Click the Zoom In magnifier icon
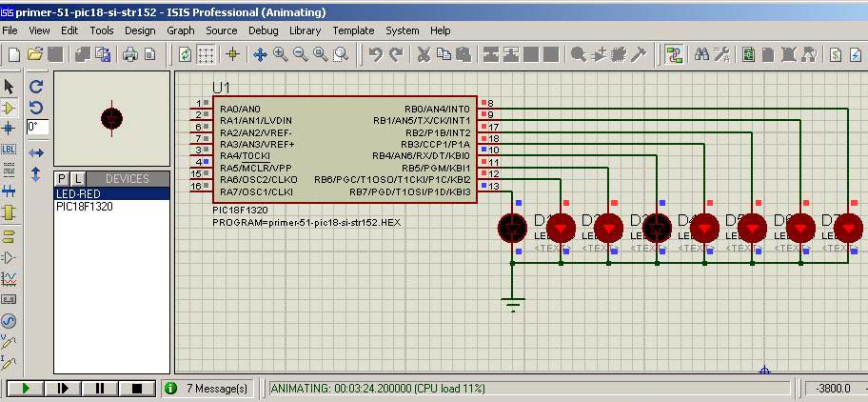The image size is (868, 402). pos(281,54)
